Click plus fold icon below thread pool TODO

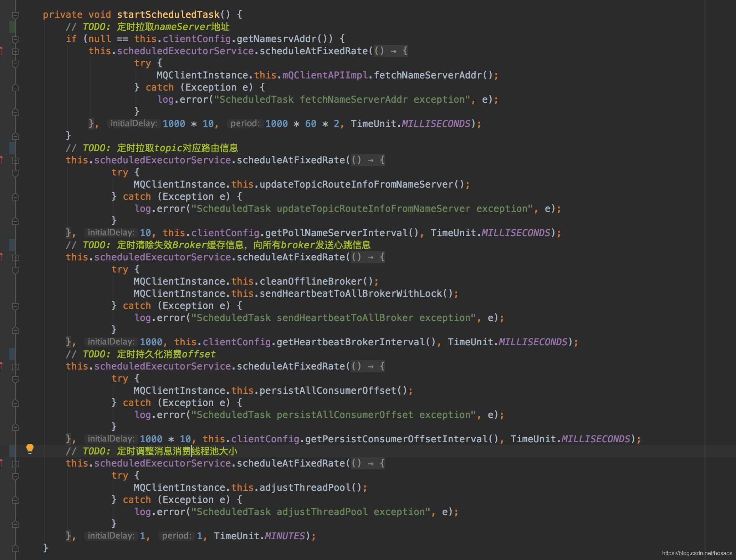click(15, 464)
